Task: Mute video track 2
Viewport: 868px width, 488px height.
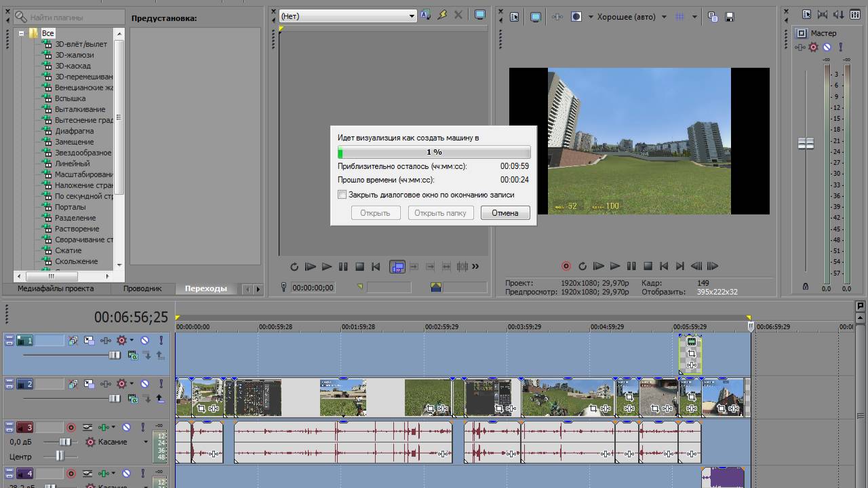Action: (144, 384)
